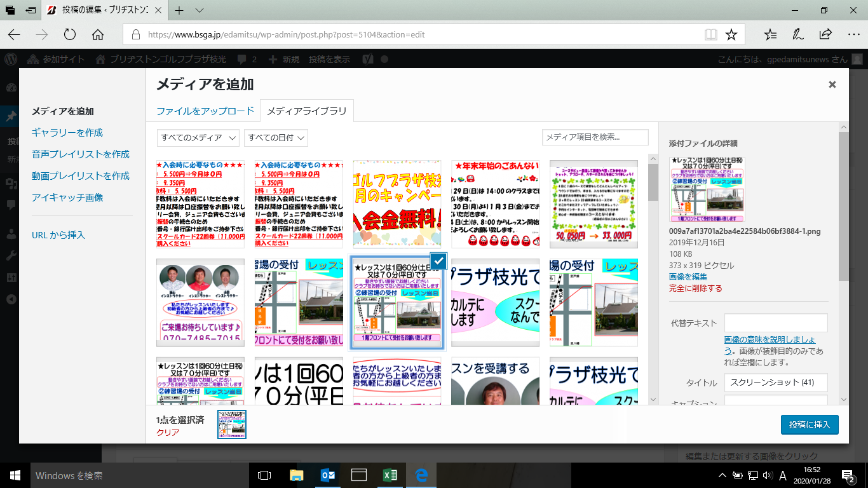Viewport: 868px width, 488px height.
Task: Open the すべてのメディア filter dropdown
Action: click(x=198, y=138)
